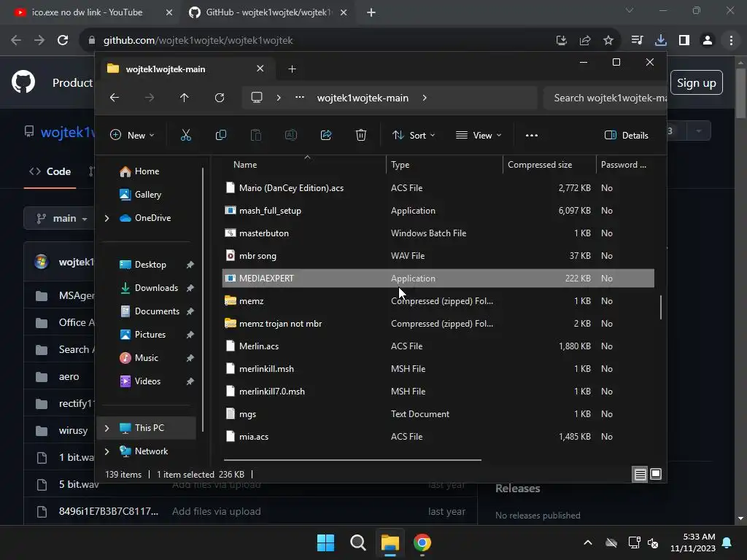
Task: Expand the OneDrive tree node
Action: [107, 218]
